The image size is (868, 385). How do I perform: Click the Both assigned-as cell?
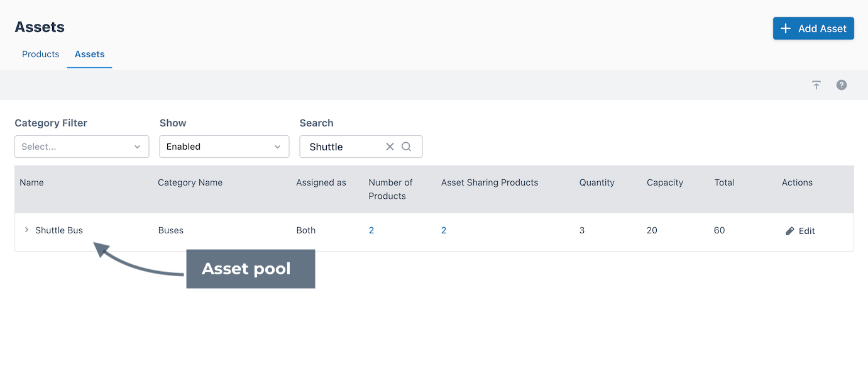(306, 230)
